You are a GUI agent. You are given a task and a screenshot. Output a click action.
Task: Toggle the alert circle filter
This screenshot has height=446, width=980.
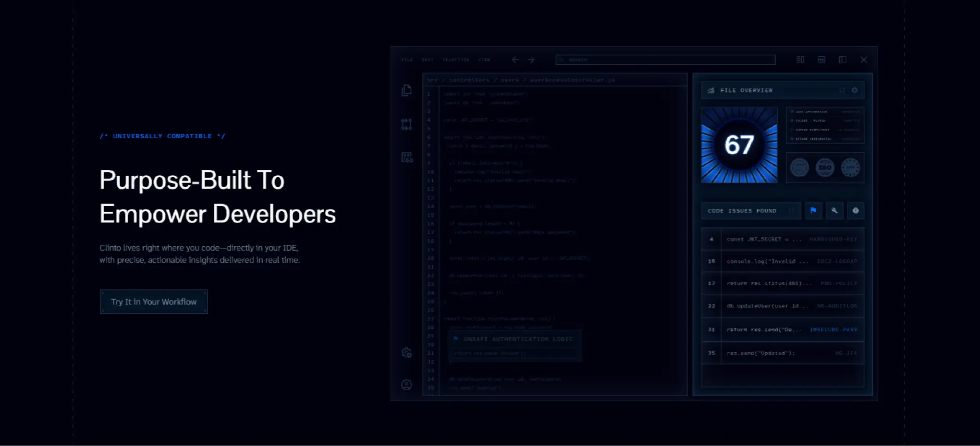click(856, 210)
